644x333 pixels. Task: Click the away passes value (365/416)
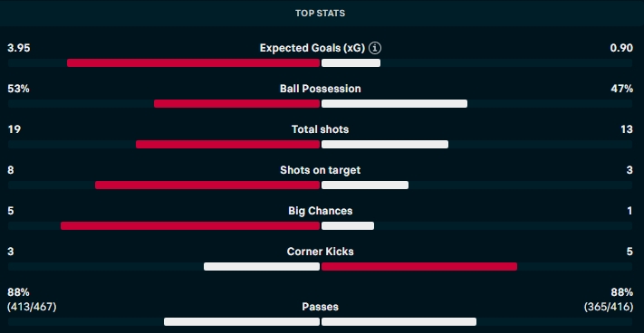pyautogui.click(x=609, y=307)
